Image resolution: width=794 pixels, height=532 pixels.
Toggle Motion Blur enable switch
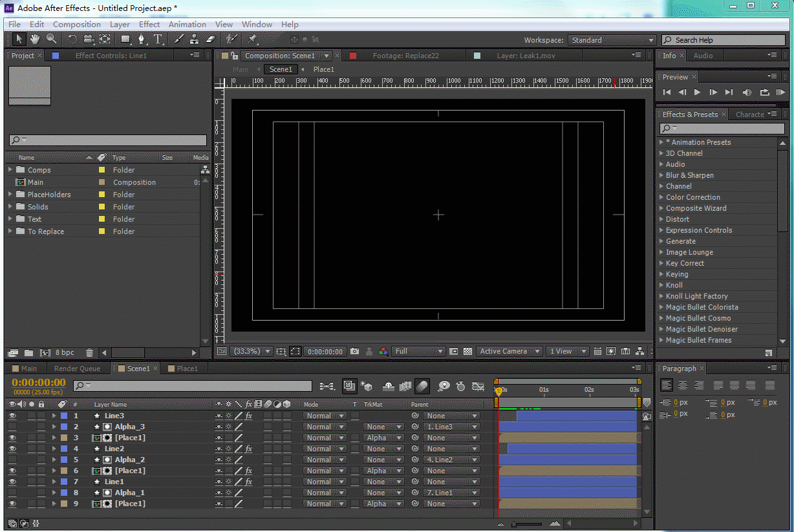pyautogui.click(x=422, y=386)
